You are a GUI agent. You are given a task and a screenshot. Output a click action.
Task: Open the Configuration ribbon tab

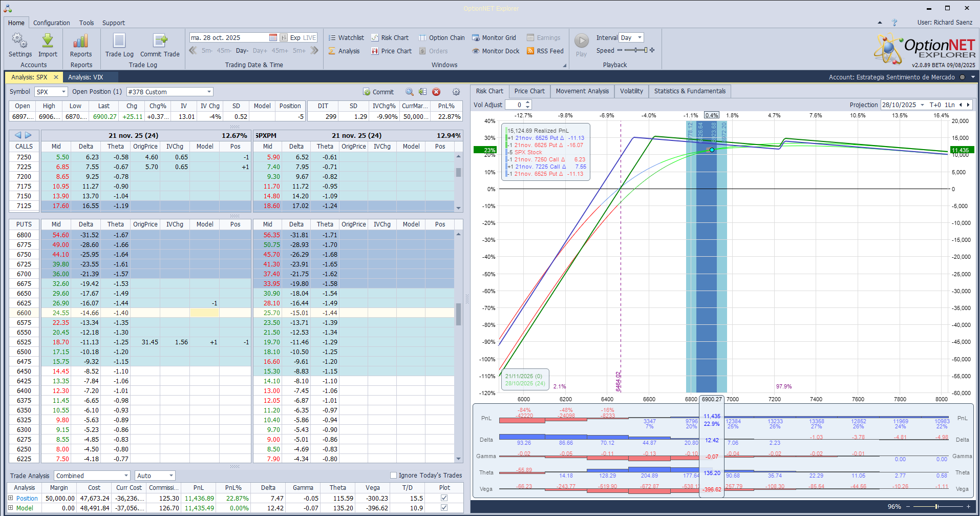(x=52, y=23)
